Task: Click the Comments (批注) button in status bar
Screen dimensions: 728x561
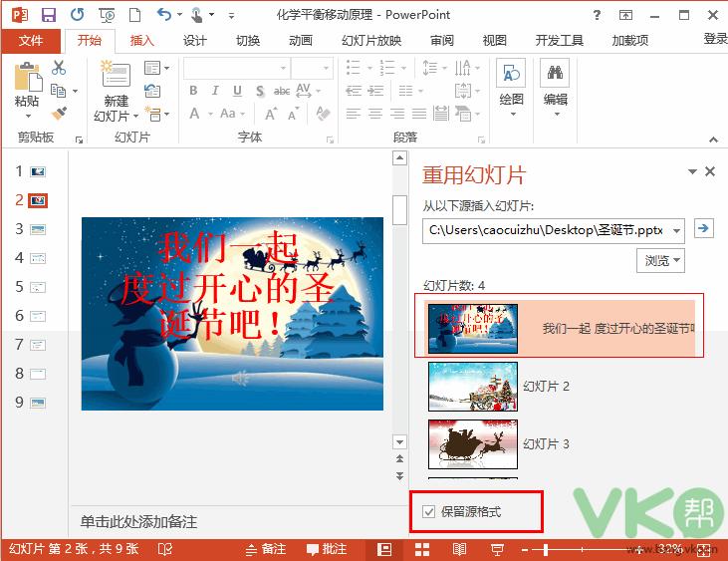Action: pos(327,550)
